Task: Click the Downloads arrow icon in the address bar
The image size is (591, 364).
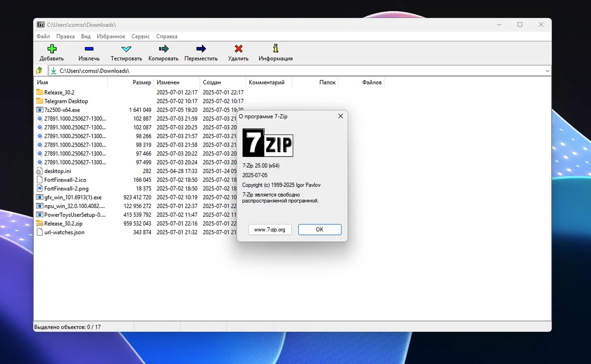Action: [x=54, y=71]
